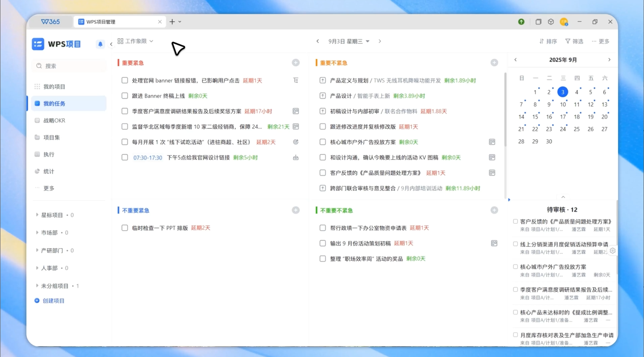Go to 我的项目 in sidebar

pyautogui.click(x=54, y=87)
